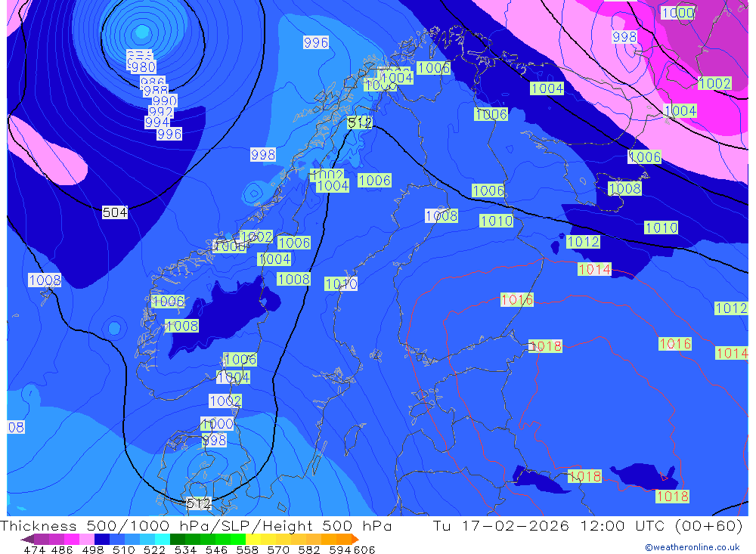
Task: Click the forecast time 'Tu 17-02-2026 12:00 UTC (00+60)'
Action: (x=587, y=525)
